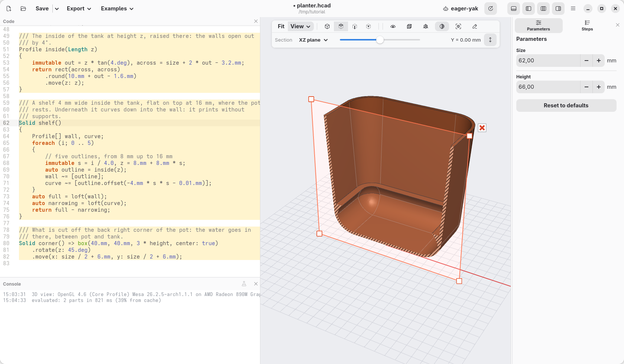Select the front-face cube view icon
Image resolution: width=624 pixels, height=364 pixels.
click(355, 26)
